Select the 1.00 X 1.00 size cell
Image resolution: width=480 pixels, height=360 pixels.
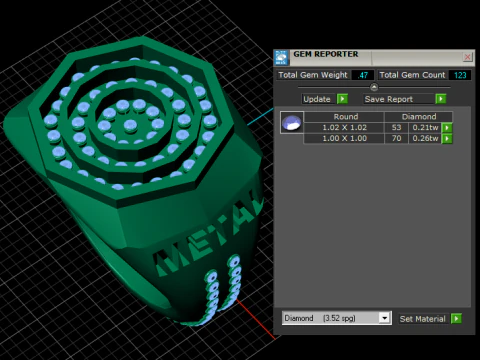(344, 138)
